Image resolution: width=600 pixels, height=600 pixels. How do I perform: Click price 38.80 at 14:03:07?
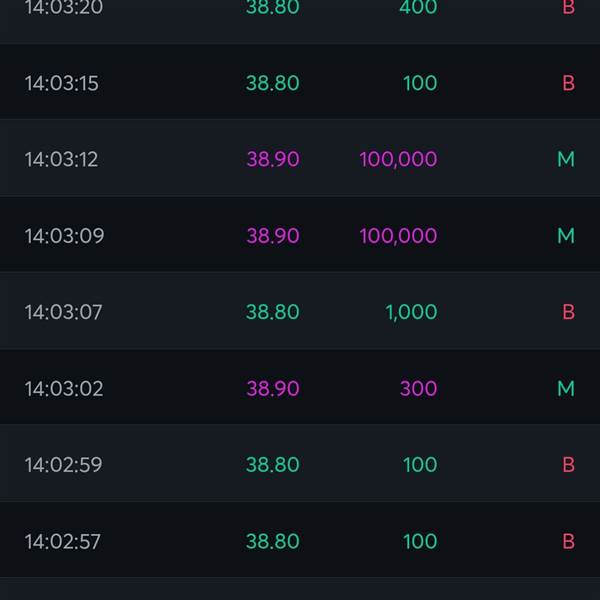coord(272,312)
